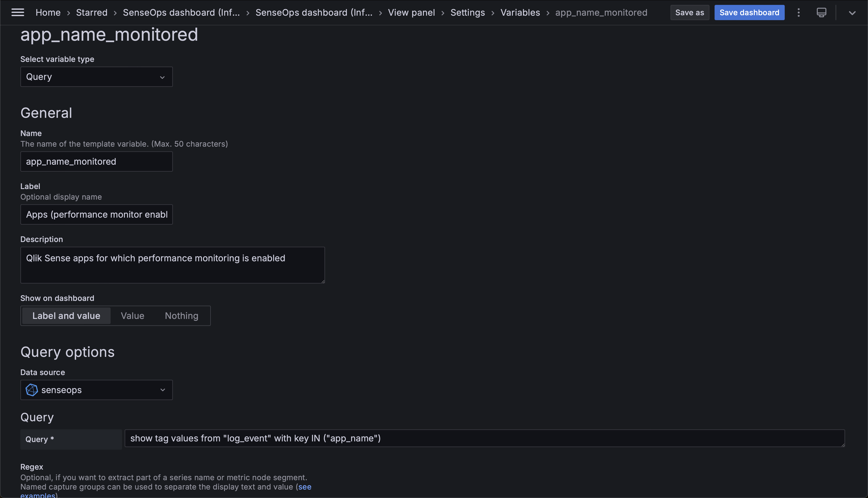This screenshot has height=498, width=868.
Task: Click the Name input field
Action: [96, 161]
